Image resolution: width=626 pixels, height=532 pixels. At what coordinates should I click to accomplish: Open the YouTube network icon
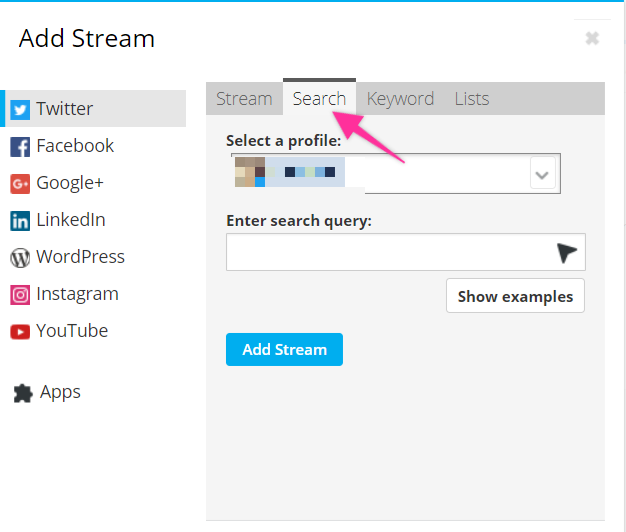coord(20,331)
